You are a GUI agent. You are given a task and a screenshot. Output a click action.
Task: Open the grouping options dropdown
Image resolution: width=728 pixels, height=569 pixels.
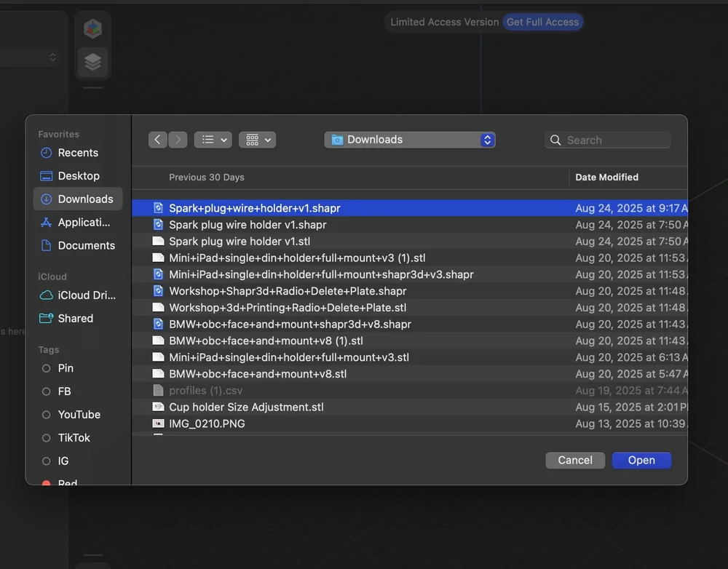tap(258, 140)
